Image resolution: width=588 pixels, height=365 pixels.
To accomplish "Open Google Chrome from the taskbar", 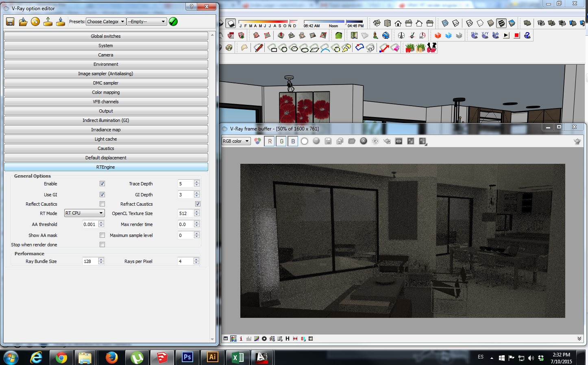I will tap(61, 357).
